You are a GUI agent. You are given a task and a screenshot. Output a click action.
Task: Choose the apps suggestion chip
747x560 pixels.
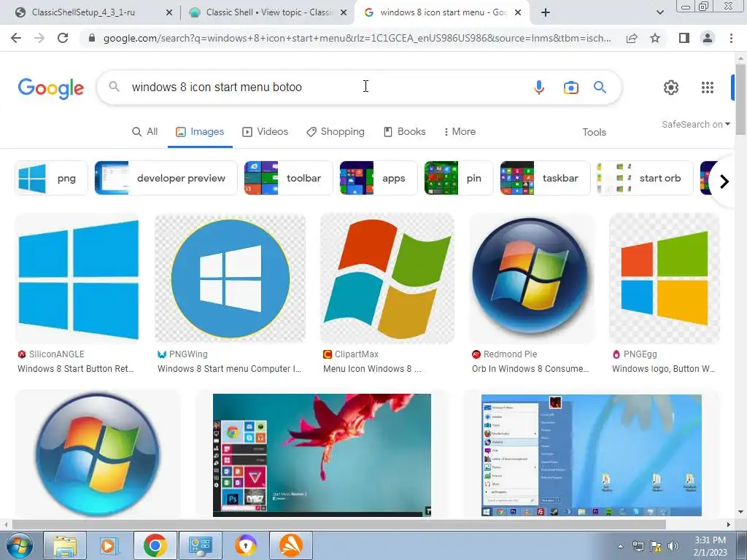pyautogui.click(x=379, y=178)
